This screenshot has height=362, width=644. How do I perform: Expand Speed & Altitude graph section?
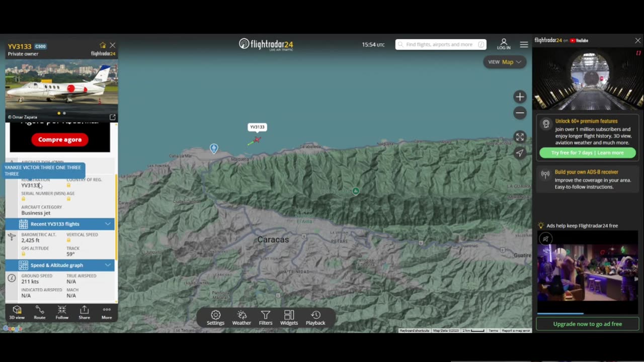point(60,265)
